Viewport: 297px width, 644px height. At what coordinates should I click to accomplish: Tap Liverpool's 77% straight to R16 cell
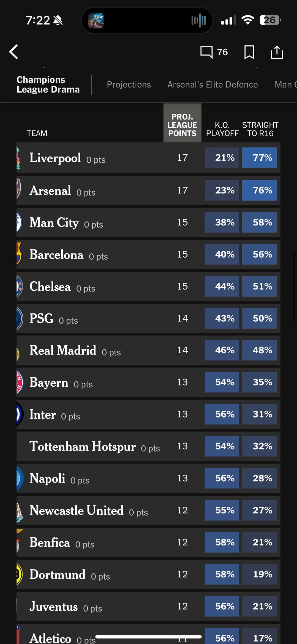[259, 158]
